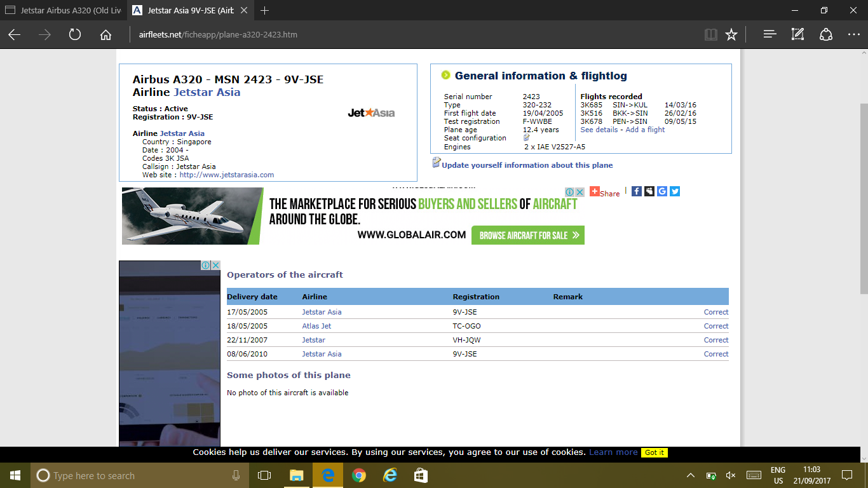868x488 pixels.
Task: Click Correct on the Atlas Jet row
Action: tap(716, 326)
